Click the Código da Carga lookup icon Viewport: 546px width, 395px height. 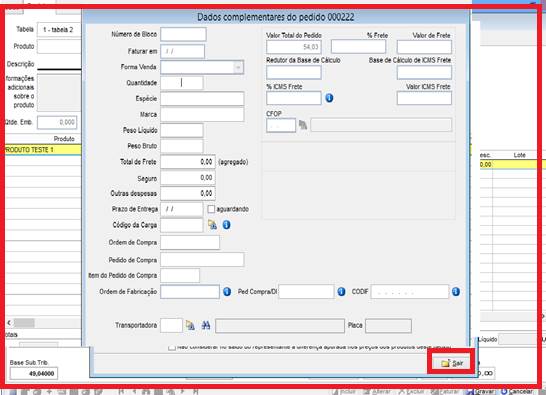212,225
